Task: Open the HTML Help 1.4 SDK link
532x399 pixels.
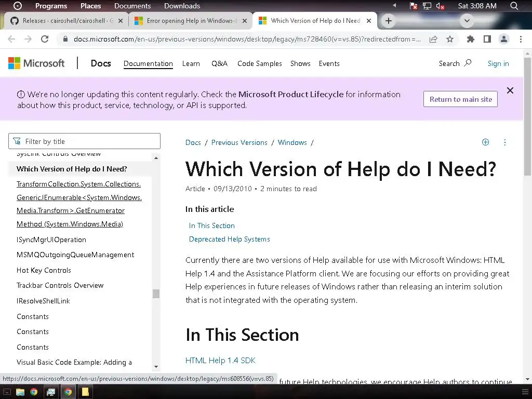Action: [x=220, y=361]
